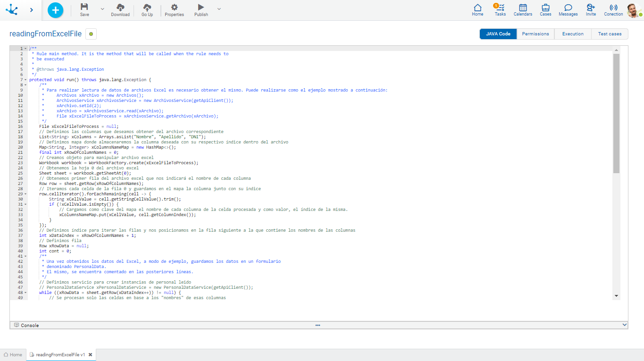Save the rule using Save icon
644x361 pixels.
pos(84,9)
